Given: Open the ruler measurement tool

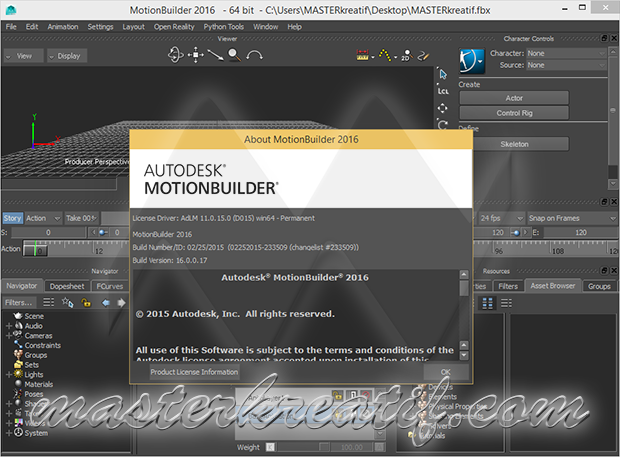Looking at the screenshot, I should [x=363, y=55].
